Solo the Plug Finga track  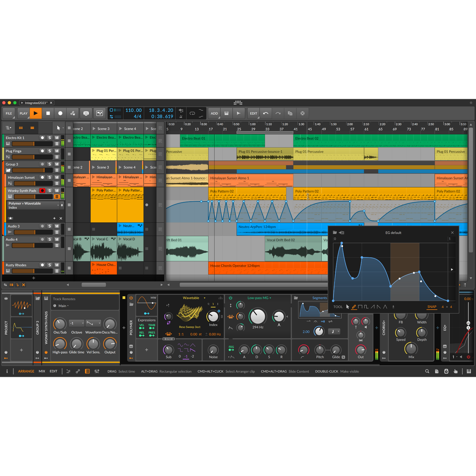pos(50,151)
